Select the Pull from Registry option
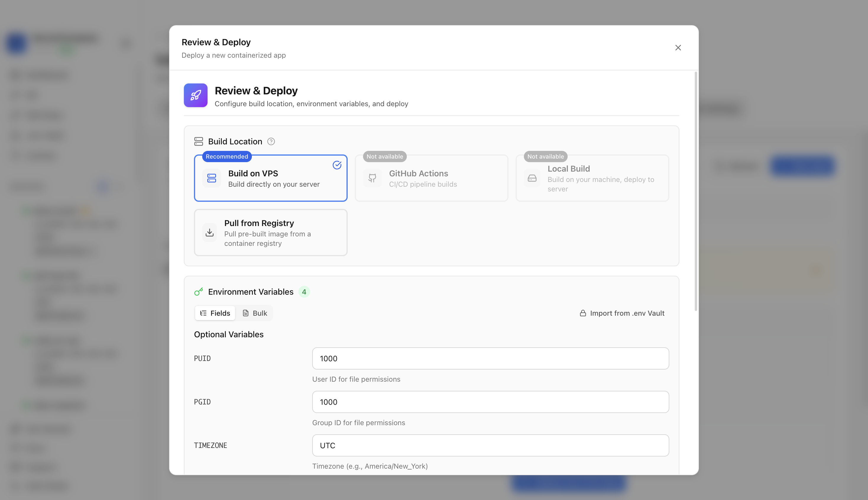868x500 pixels. pyautogui.click(x=271, y=233)
